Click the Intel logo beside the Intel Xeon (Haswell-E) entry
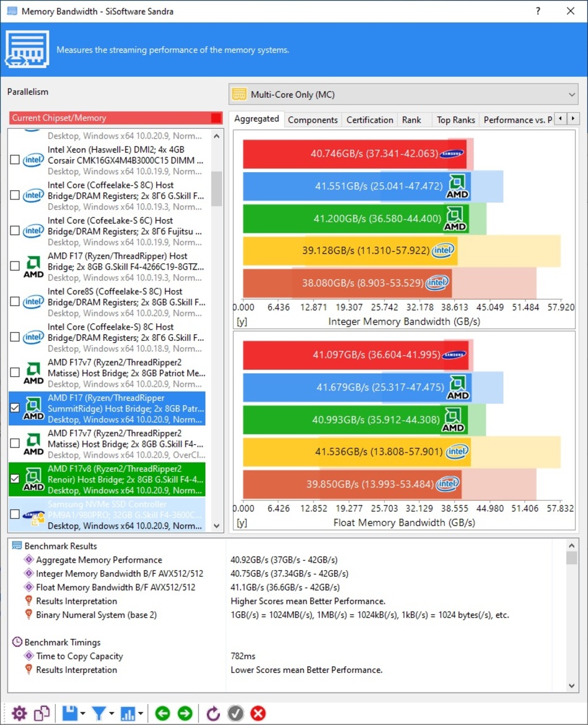 coord(33,160)
